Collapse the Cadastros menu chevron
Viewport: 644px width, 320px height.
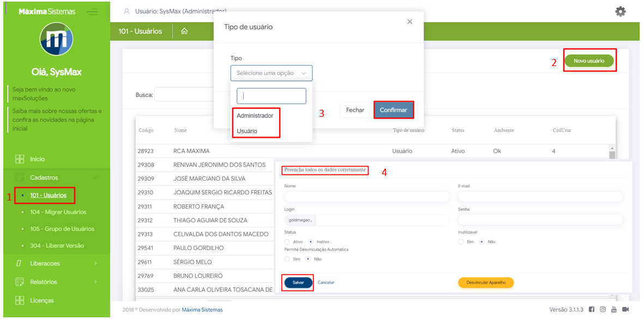click(95, 177)
